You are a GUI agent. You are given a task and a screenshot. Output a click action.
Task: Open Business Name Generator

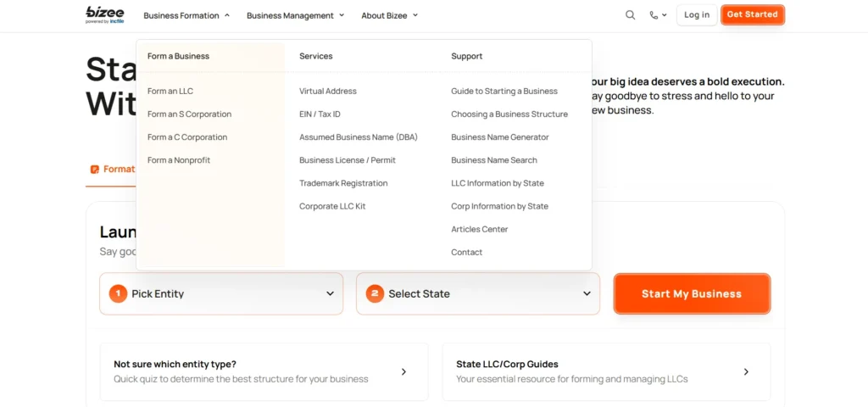tap(500, 137)
